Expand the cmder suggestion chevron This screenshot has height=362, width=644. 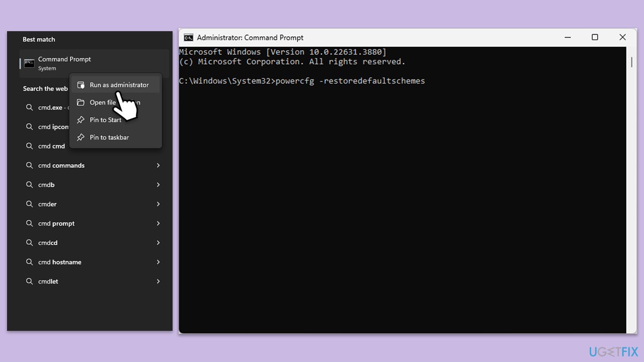158,204
